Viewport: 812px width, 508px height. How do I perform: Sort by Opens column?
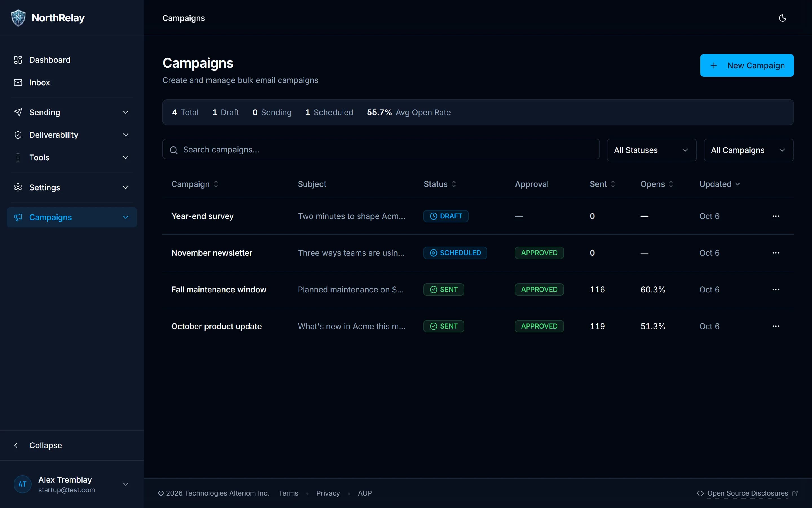[657, 184]
